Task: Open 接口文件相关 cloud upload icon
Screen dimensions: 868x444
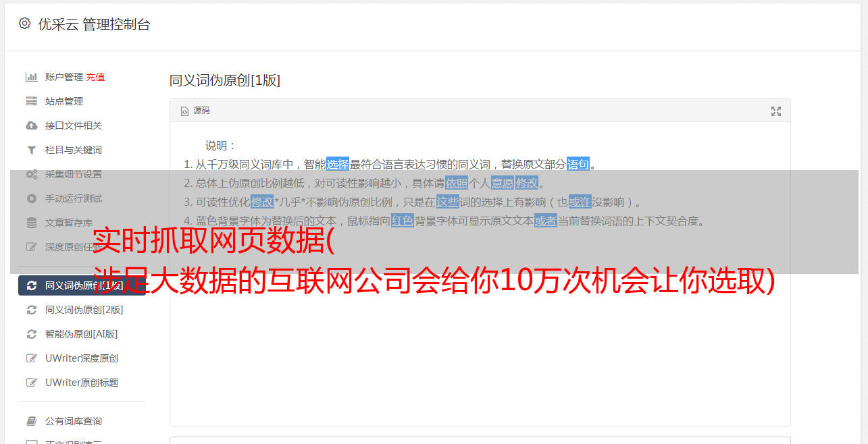Action: pyautogui.click(x=31, y=126)
